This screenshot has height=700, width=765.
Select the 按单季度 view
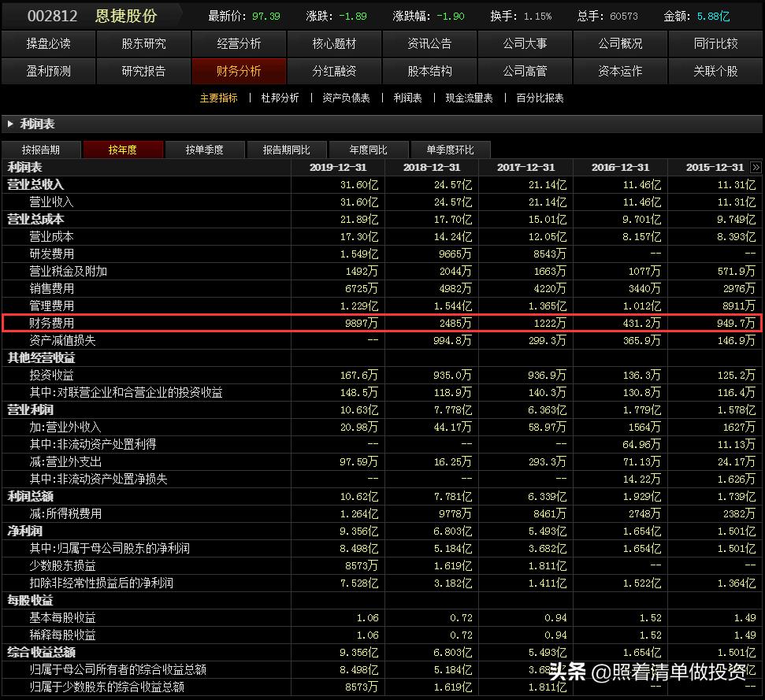click(x=205, y=149)
